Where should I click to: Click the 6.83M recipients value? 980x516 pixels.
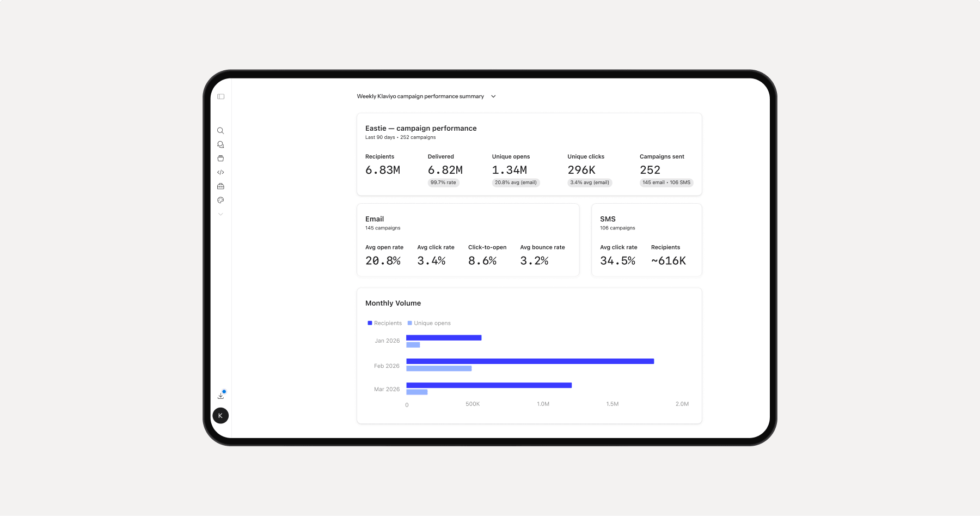[x=383, y=170]
